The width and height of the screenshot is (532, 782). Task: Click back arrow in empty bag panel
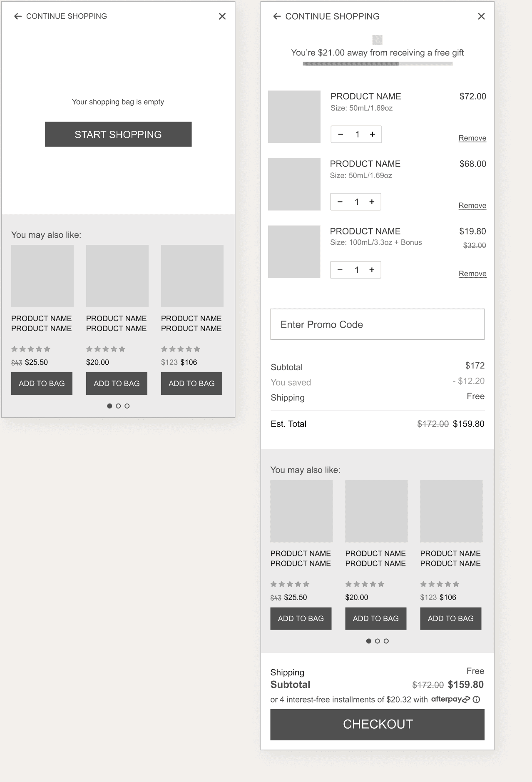pyautogui.click(x=18, y=16)
